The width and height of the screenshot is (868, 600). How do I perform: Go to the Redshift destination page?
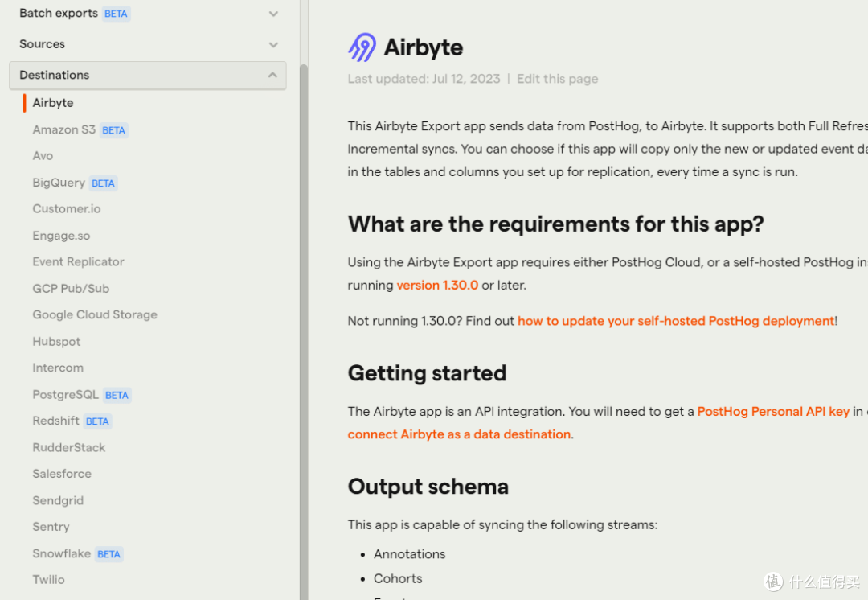(x=56, y=421)
